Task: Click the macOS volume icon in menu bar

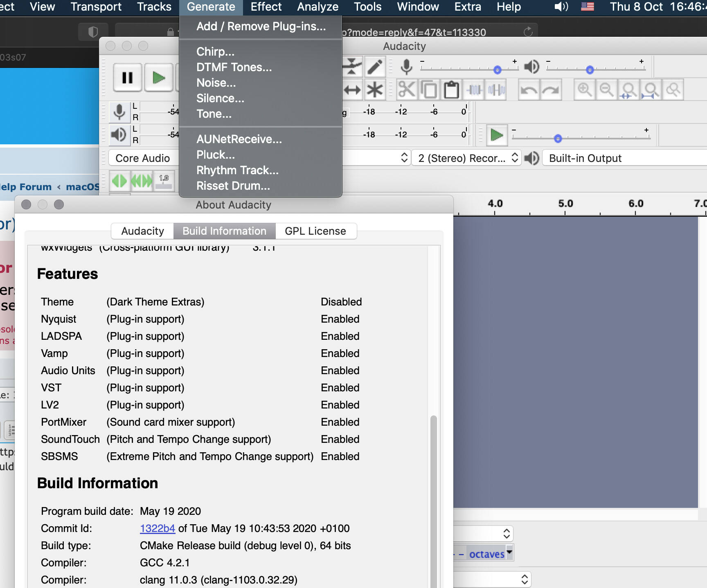Action: point(561,7)
